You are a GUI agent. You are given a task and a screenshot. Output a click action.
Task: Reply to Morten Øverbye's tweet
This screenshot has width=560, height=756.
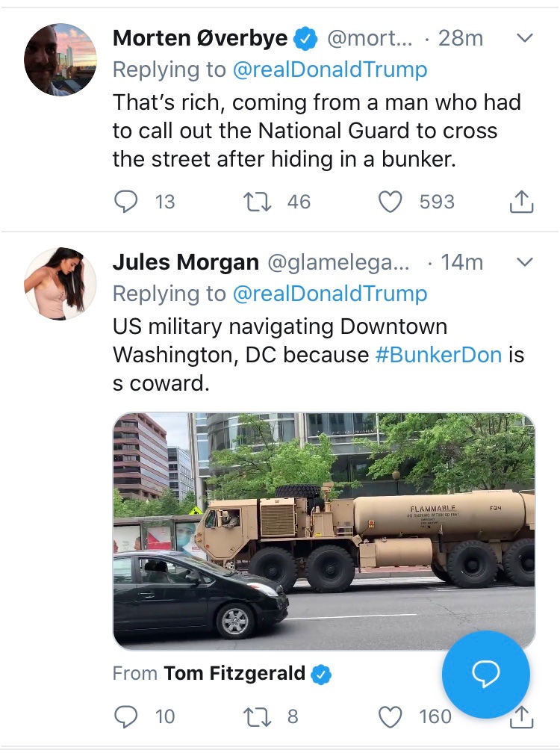tap(125, 202)
